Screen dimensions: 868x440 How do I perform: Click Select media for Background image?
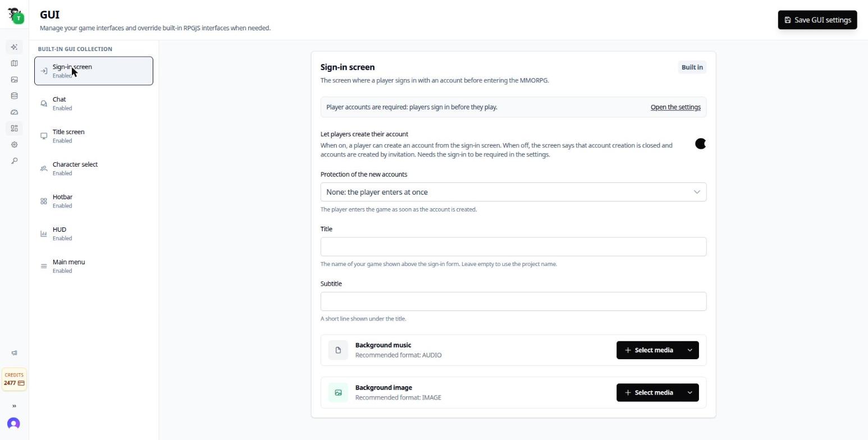click(648, 393)
